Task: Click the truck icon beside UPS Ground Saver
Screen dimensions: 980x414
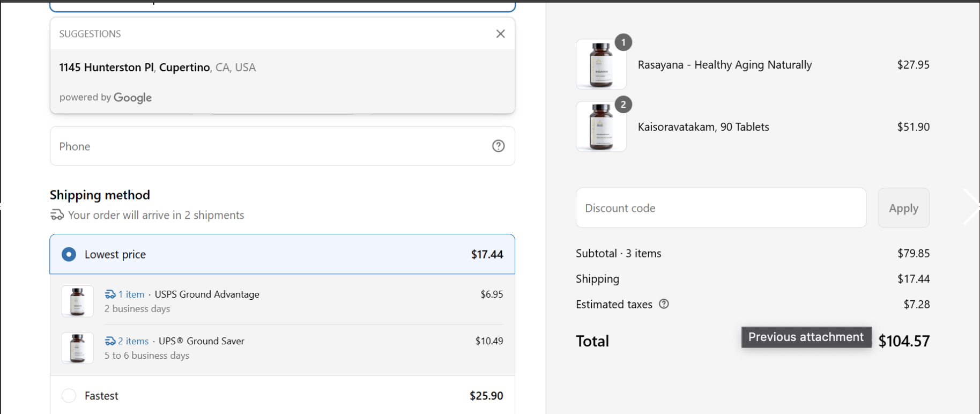Action: tap(110, 341)
